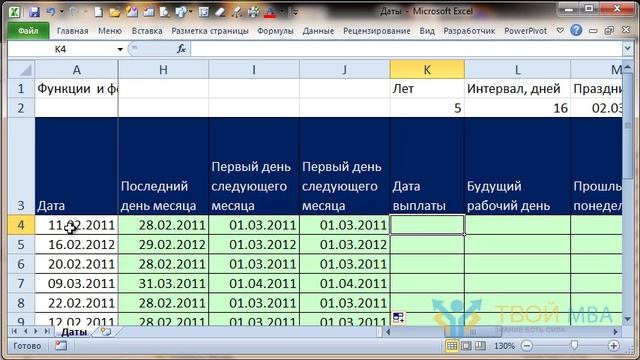Viewport: 640px width, 360px height.
Task: Switch to Normal view icon
Action: (x=452, y=346)
